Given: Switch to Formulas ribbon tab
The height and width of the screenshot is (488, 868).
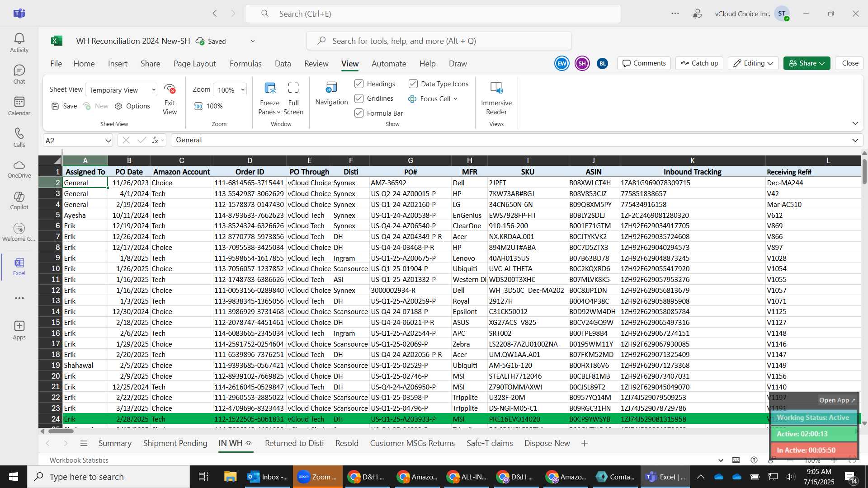Looking at the screenshot, I should (245, 64).
